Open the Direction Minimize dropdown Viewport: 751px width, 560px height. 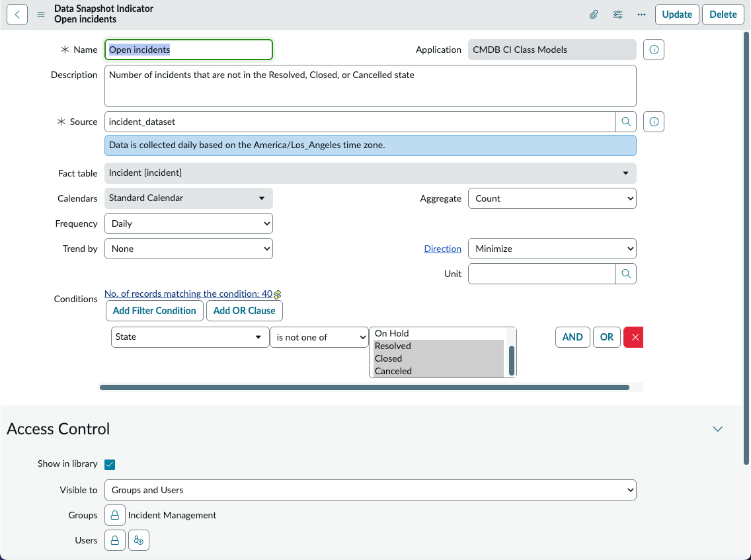[x=552, y=249]
